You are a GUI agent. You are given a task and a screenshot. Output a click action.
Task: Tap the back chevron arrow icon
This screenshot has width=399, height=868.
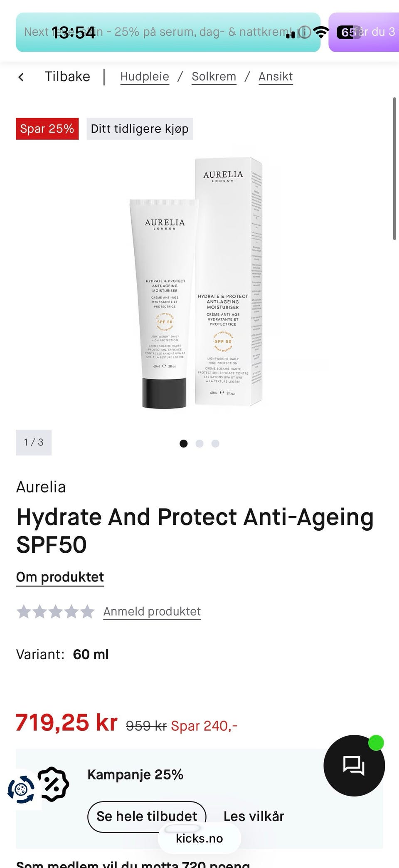21,77
